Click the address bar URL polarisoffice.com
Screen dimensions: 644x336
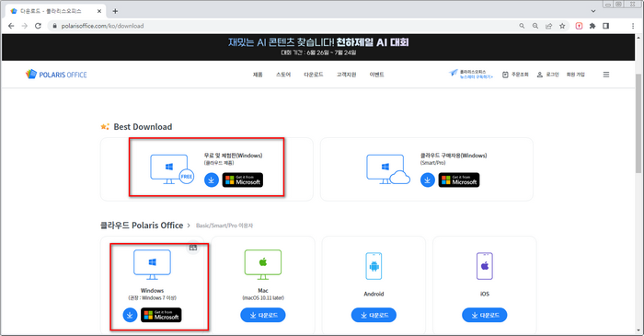pyautogui.click(x=103, y=26)
